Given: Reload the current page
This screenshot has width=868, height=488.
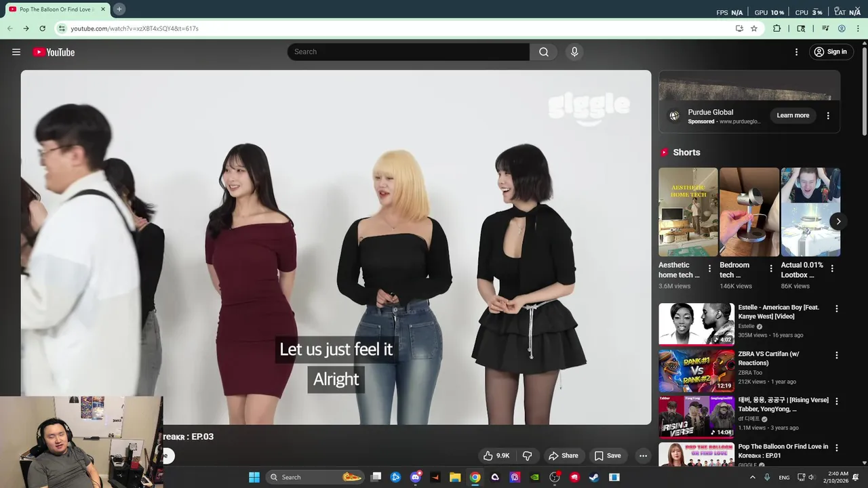Looking at the screenshot, I should coord(42,28).
